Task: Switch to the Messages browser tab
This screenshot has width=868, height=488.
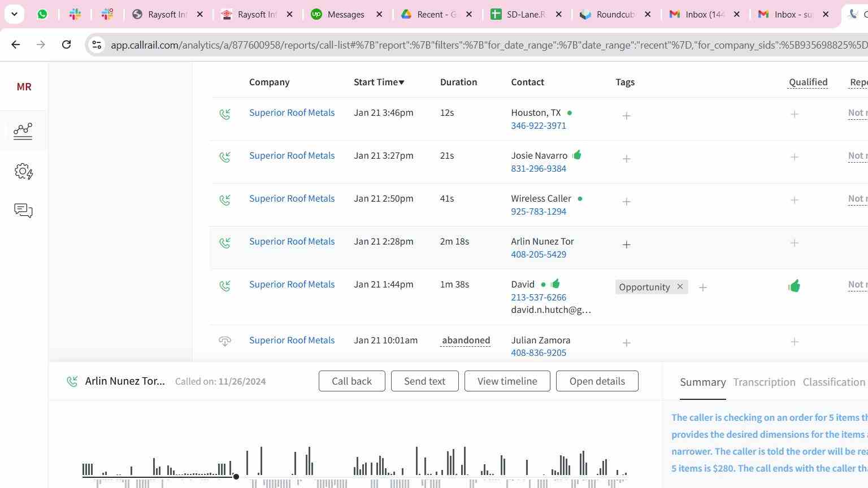Action: (x=346, y=14)
